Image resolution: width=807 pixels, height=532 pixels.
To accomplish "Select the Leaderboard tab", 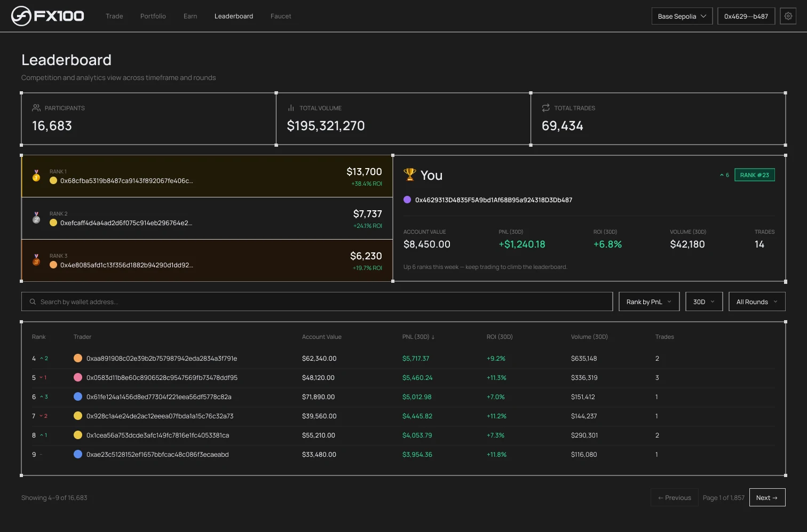I will coord(234,16).
